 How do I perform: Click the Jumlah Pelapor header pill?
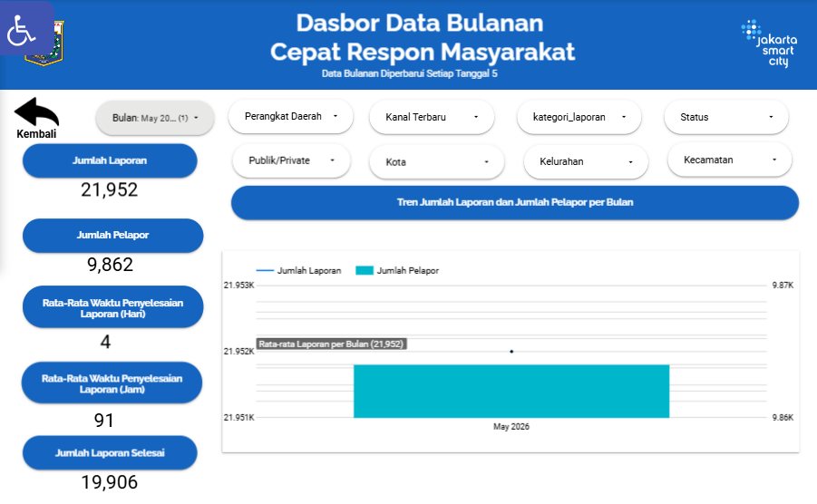tap(113, 236)
